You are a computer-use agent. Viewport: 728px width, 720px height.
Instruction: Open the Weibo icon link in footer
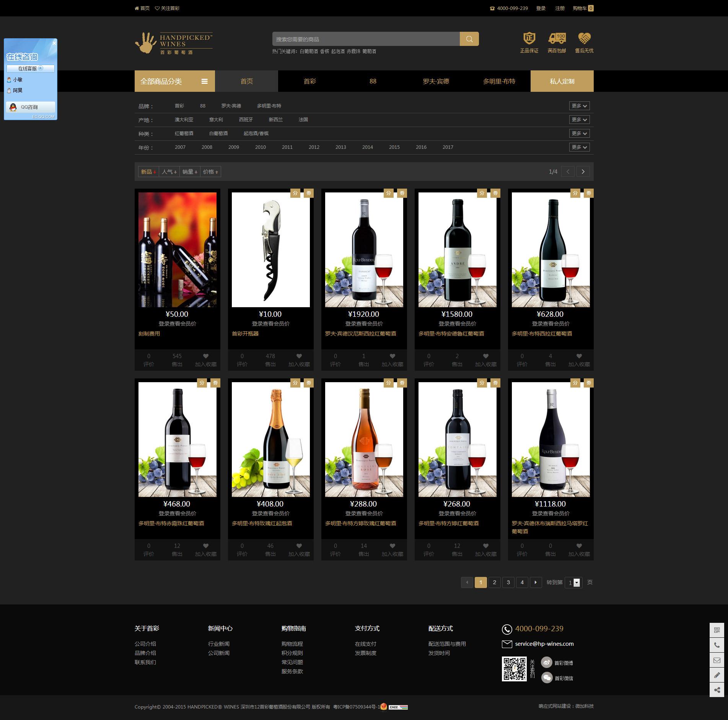tap(547, 663)
